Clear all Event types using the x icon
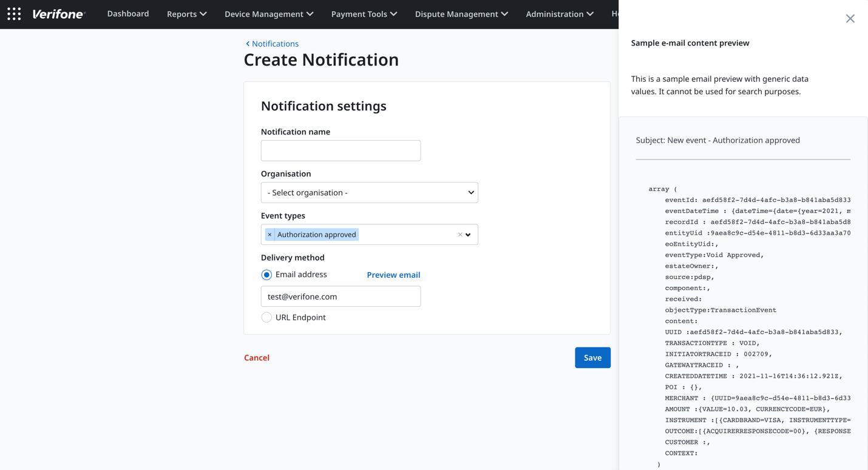The height and width of the screenshot is (470, 868). (459, 234)
